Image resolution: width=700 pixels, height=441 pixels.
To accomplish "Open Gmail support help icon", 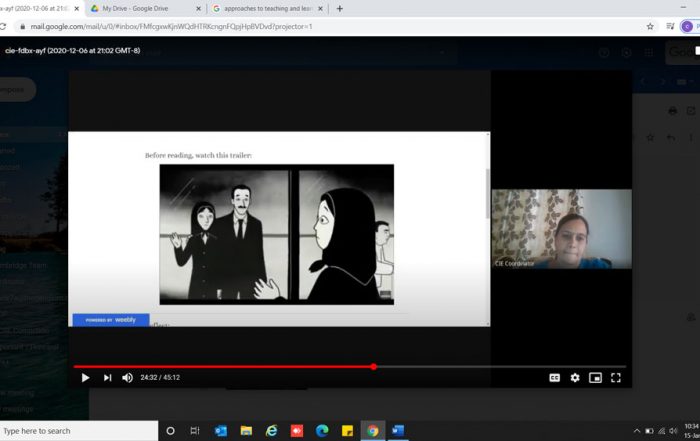I will coord(604,53).
